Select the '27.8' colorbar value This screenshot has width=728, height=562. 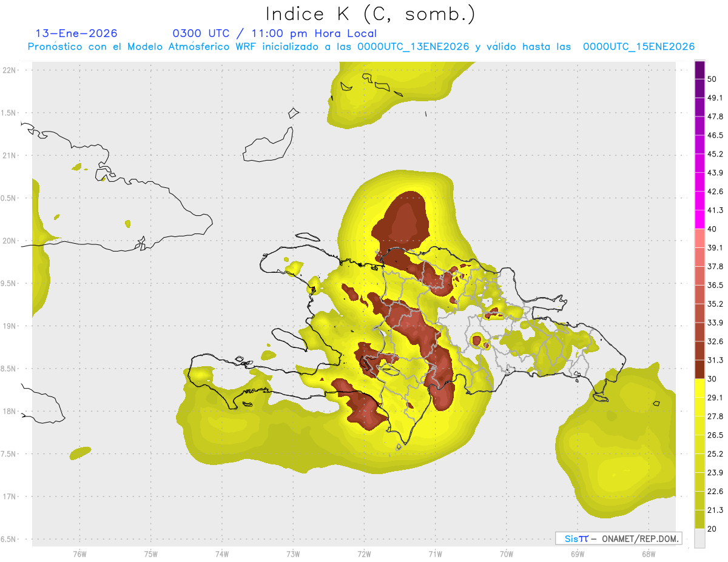point(715,416)
